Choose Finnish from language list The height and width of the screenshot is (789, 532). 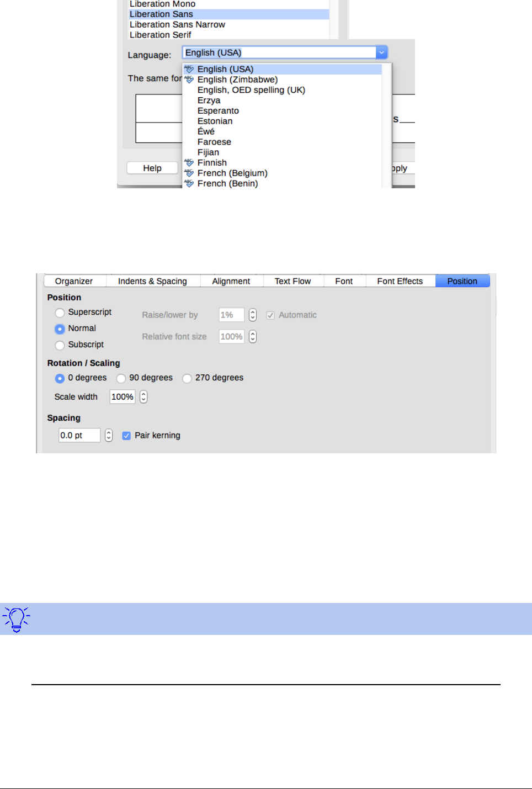tap(283, 163)
